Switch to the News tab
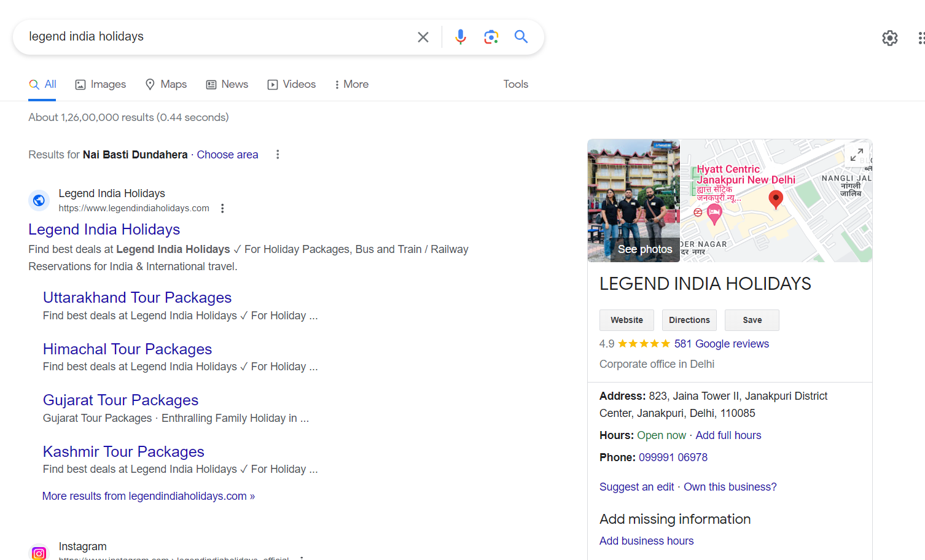Screen dimensions: 925x560 (227, 84)
